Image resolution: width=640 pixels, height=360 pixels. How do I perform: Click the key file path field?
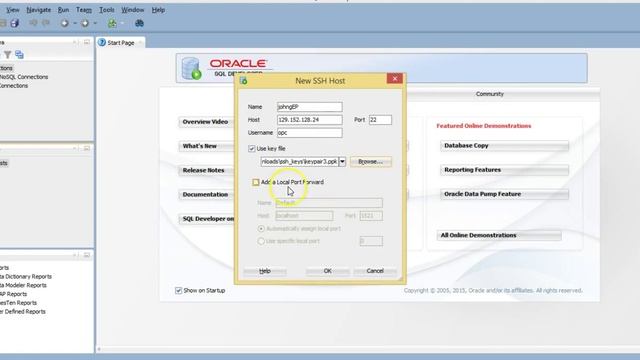coord(300,162)
